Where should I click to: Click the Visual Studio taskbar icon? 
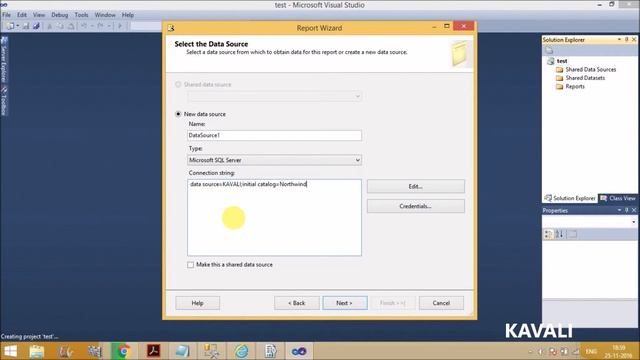[x=298, y=351]
